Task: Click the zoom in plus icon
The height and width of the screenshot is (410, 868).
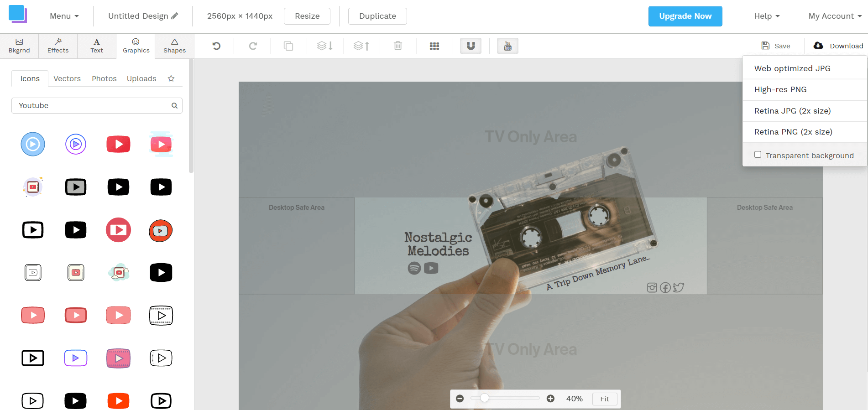Action: 550,399
